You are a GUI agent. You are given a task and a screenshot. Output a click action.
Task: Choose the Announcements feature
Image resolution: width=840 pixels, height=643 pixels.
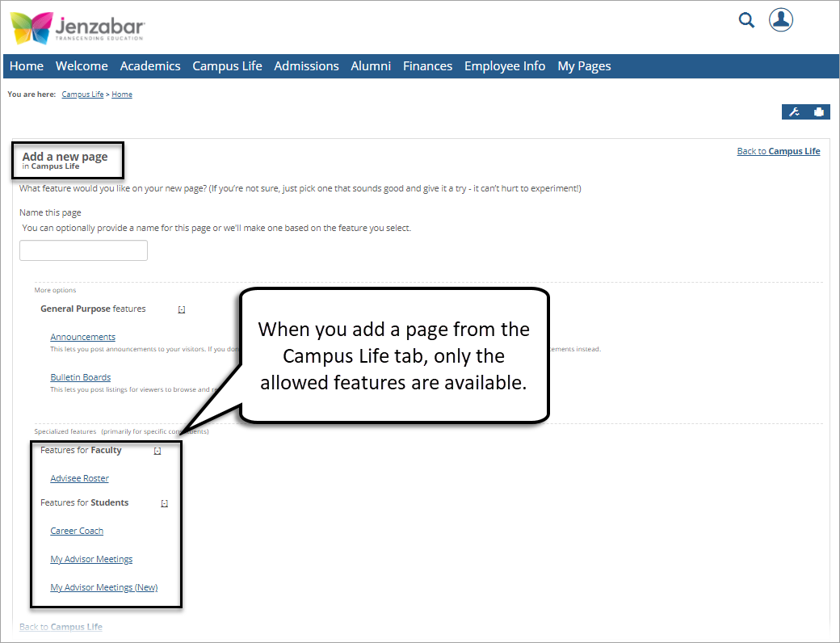(82, 337)
